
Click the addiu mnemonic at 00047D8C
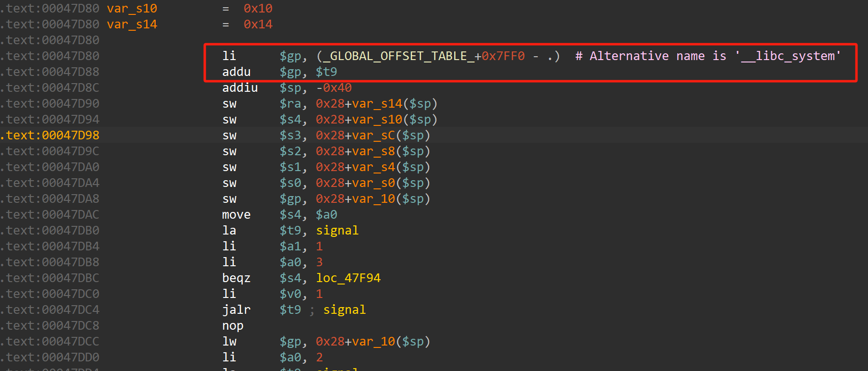(x=240, y=88)
